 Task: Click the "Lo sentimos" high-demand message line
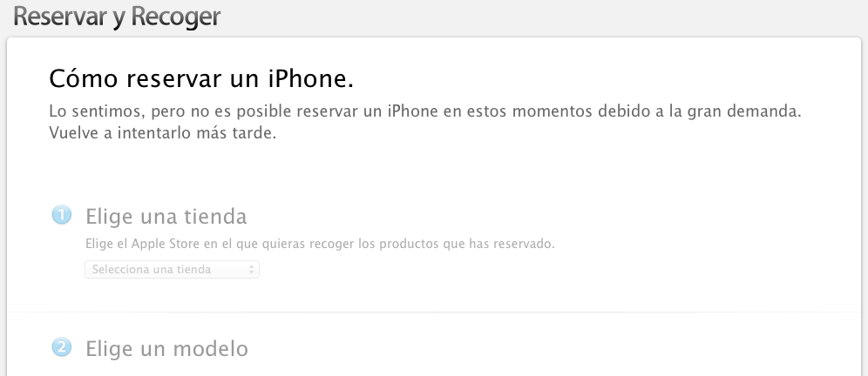click(425, 111)
